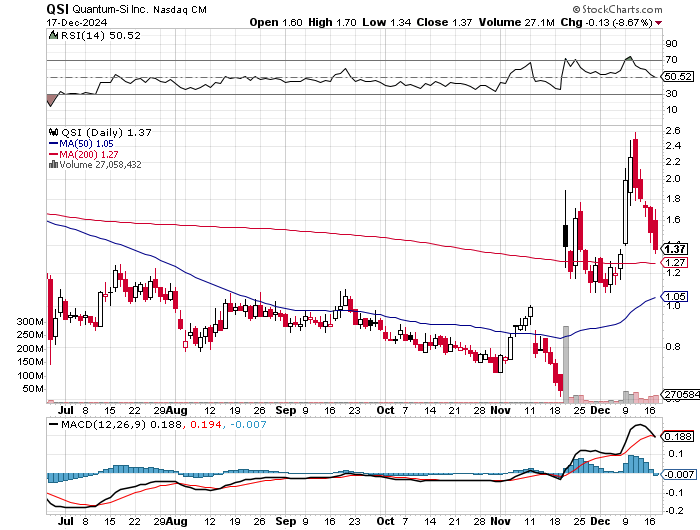Click the Open 1.60 value
700x530 pixels.
tap(276, 22)
